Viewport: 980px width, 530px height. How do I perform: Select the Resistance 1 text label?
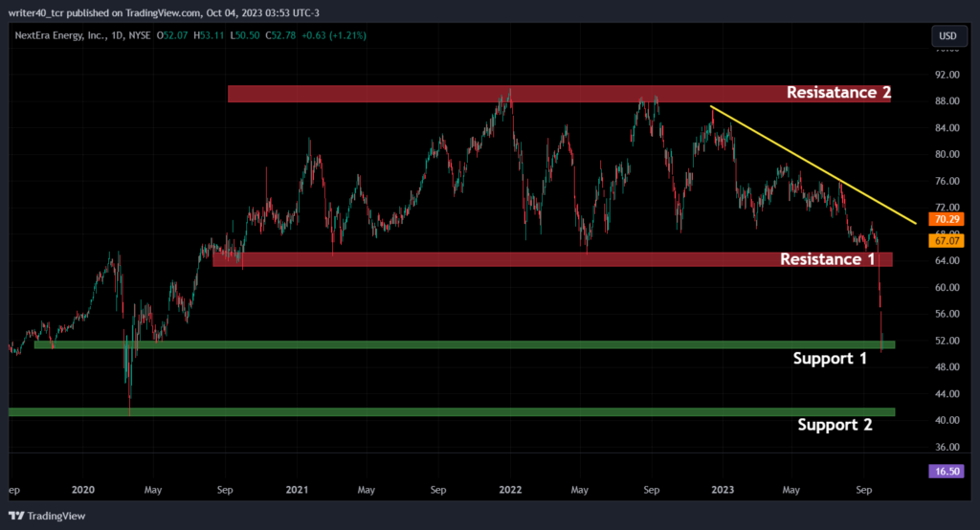(x=828, y=259)
